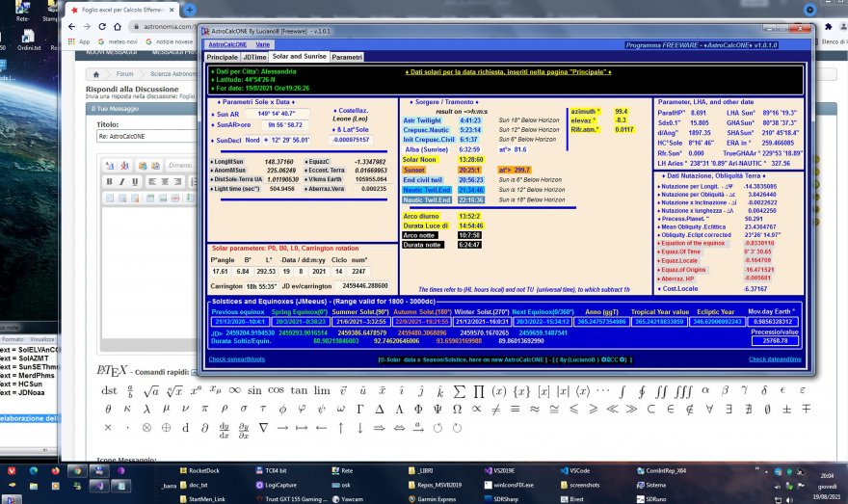Toggle bold in the message editor
The height and width of the screenshot is (504, 848).
point(110,181)
